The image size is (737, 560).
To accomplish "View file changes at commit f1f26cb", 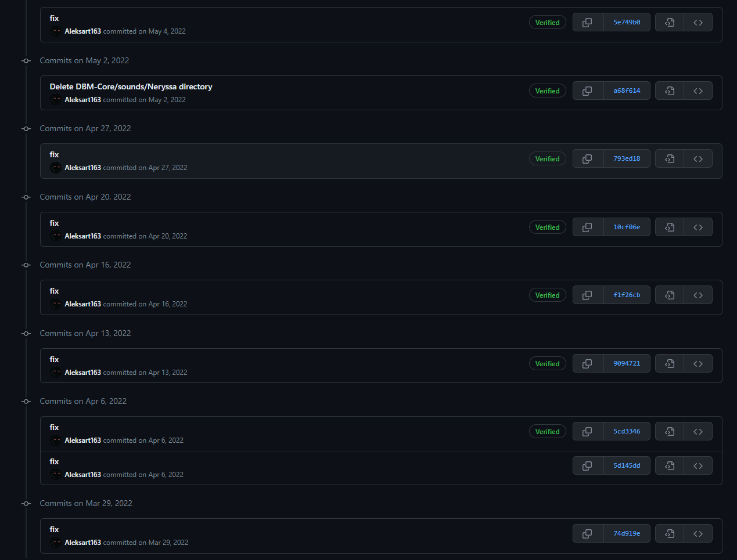I will (670, 295).
